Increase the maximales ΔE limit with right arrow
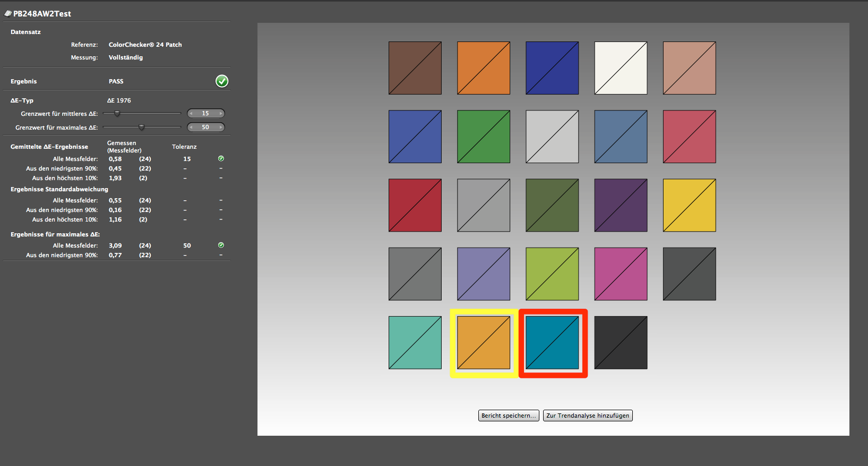The width and height of the screenshot is (868, 466). pyautogui.click(x=221, y=127)
